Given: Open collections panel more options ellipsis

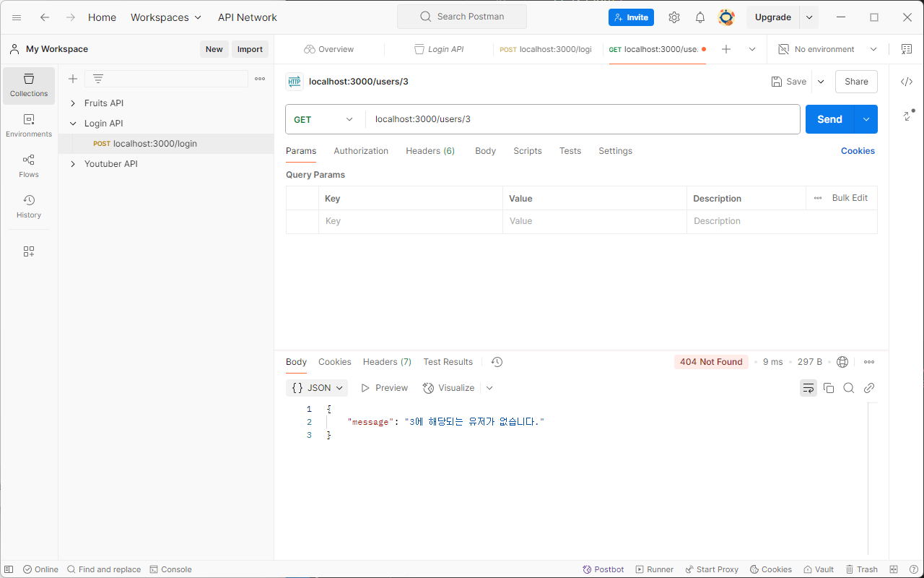Looking at the screenshot, I should 260,79.
